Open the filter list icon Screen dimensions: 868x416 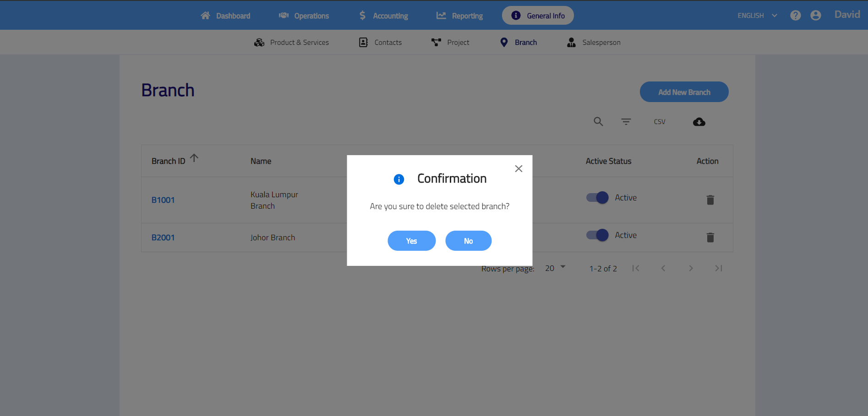[x=626, y=122]
